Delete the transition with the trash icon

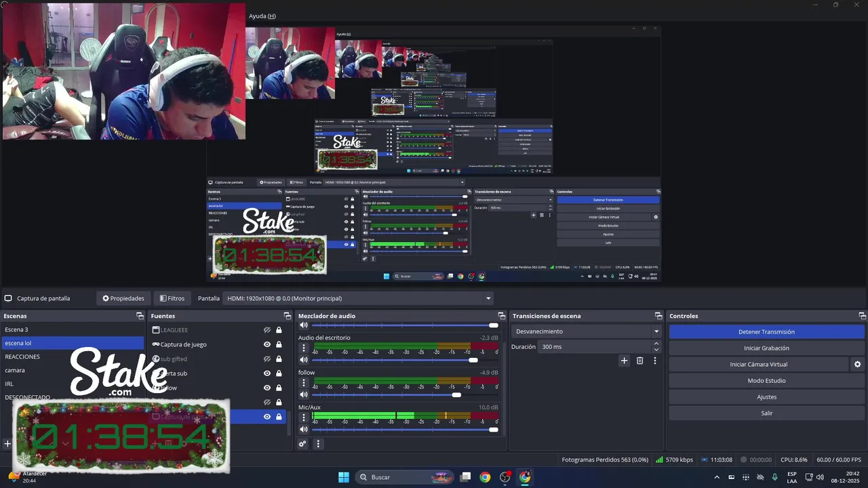(639, 361)
